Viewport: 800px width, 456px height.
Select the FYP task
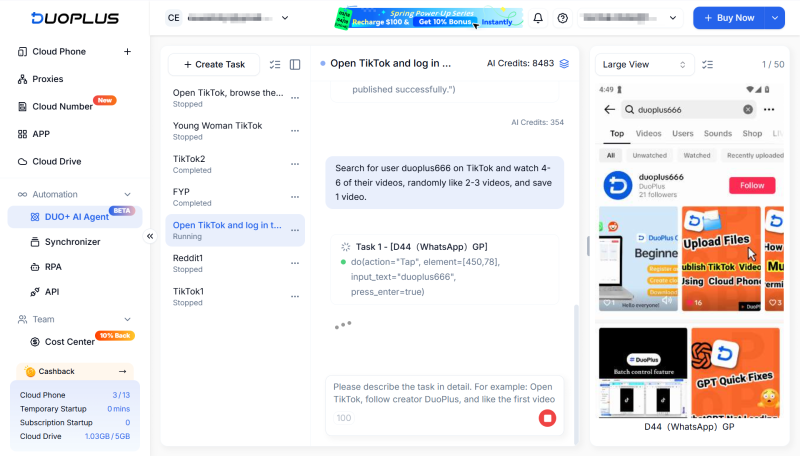[x=235, y=197]
